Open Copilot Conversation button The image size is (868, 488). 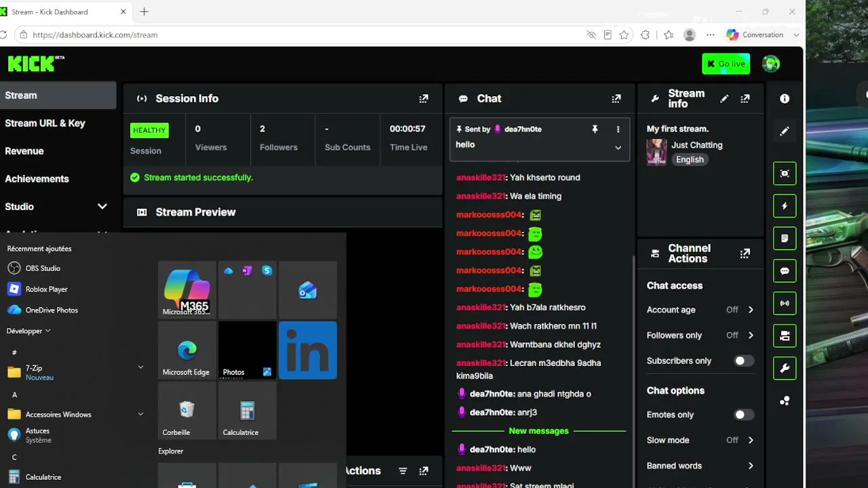(x=755, y=35)
